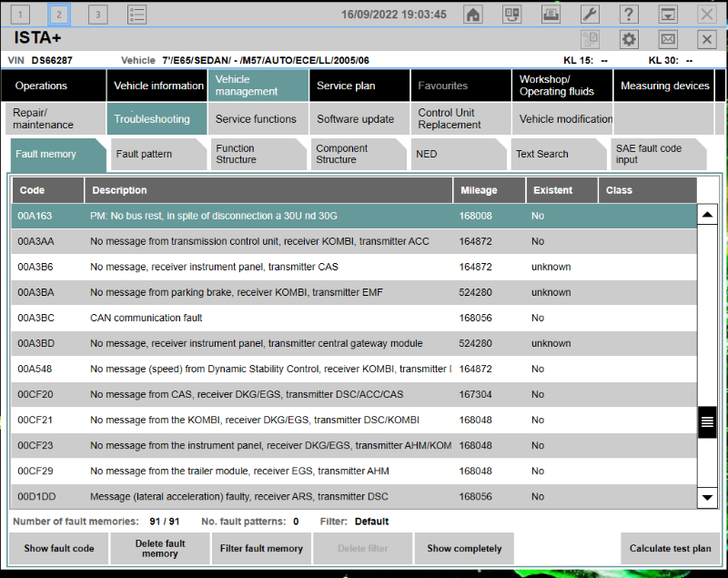Screen dimensions: 728x578
Task: Sort by the Class column header
Action: click(x=648, y=190)
